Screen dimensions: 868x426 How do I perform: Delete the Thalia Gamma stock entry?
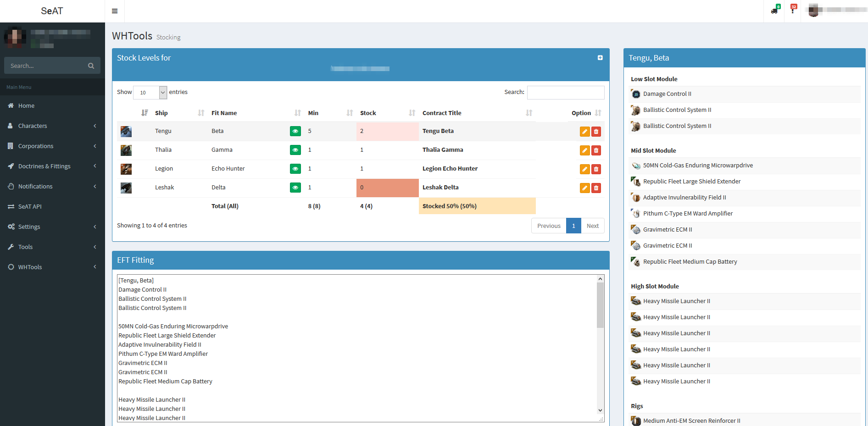tap(596, 150)
